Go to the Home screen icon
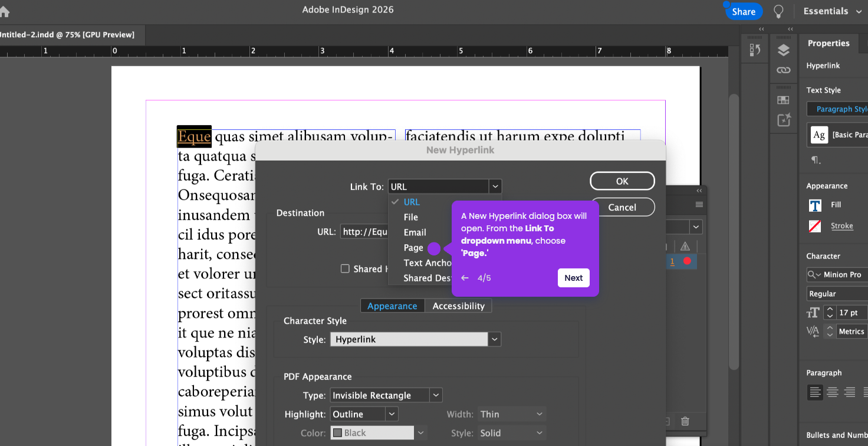This screenshot has height=446, width=868. click(x=5, y=11)
